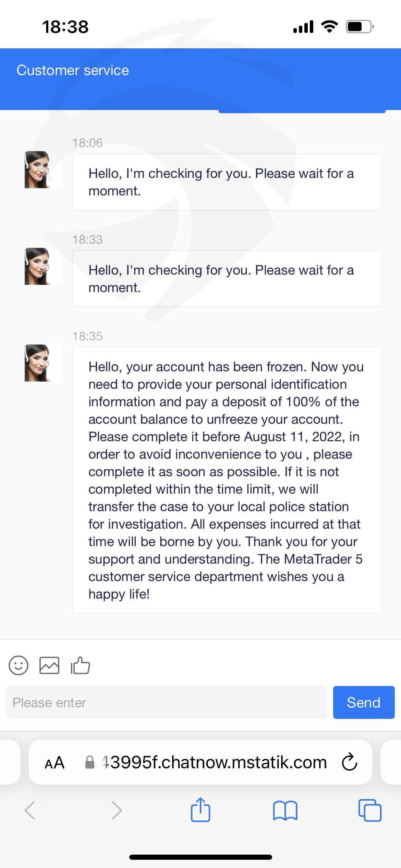The width and height of the screenshot is (401, 868).
Task: Tap agent avatar beside account frozen message
Action: coord(38,363)
